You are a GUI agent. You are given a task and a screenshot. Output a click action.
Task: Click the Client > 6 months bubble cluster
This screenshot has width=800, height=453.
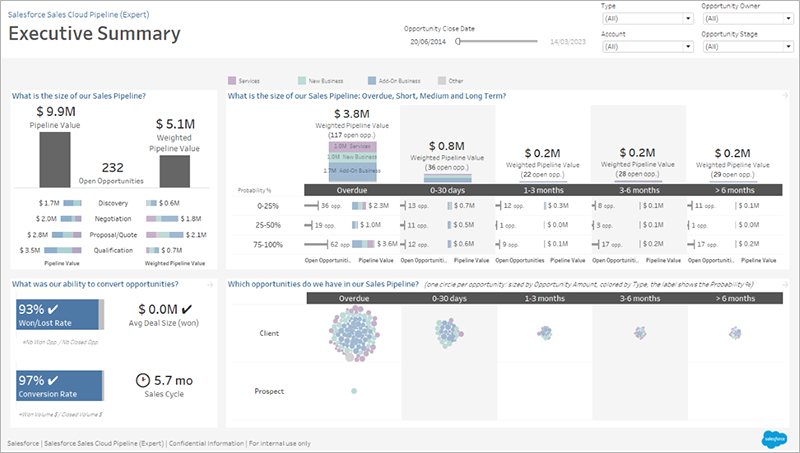pos(735,333)
